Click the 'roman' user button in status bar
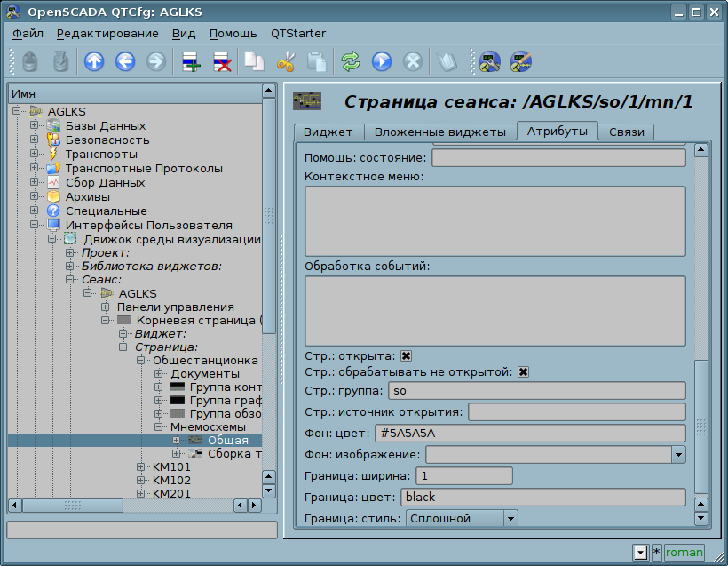This screenshot has height=566, width=728. (684, 553)
